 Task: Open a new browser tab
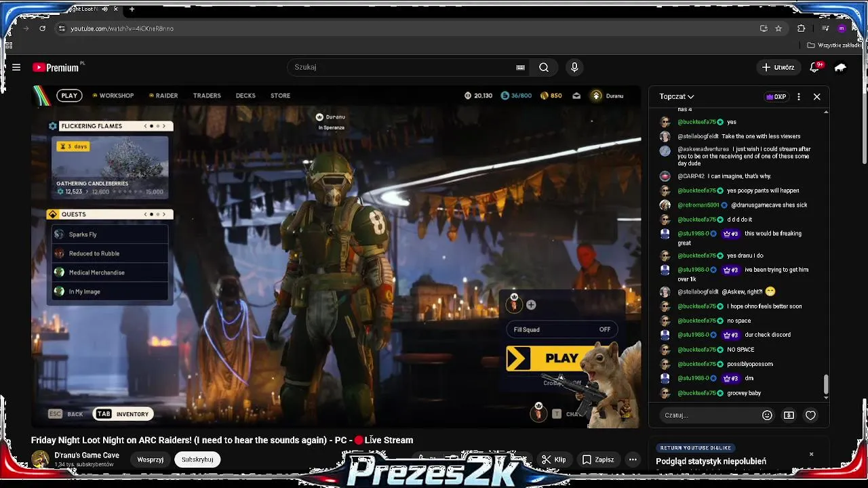pyautogui.click(x=132, y=9)
